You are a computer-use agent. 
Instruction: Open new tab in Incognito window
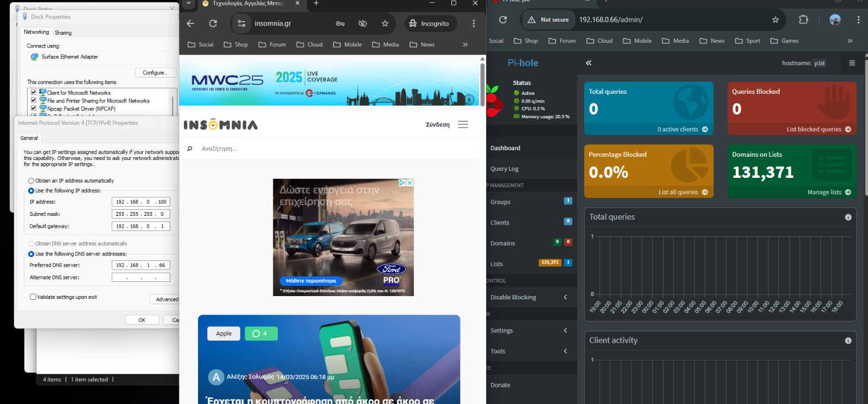[x=316, y=3]
